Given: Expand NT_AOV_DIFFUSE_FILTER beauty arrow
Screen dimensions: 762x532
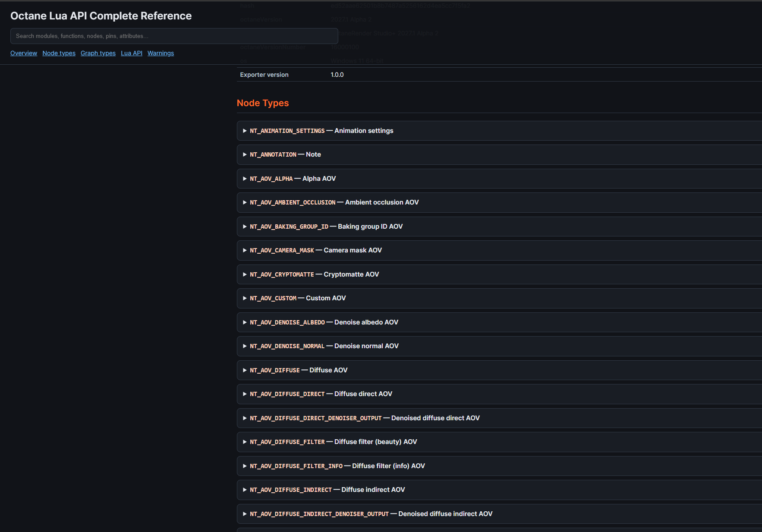Looking at the screenshot, I should point(245,442).
